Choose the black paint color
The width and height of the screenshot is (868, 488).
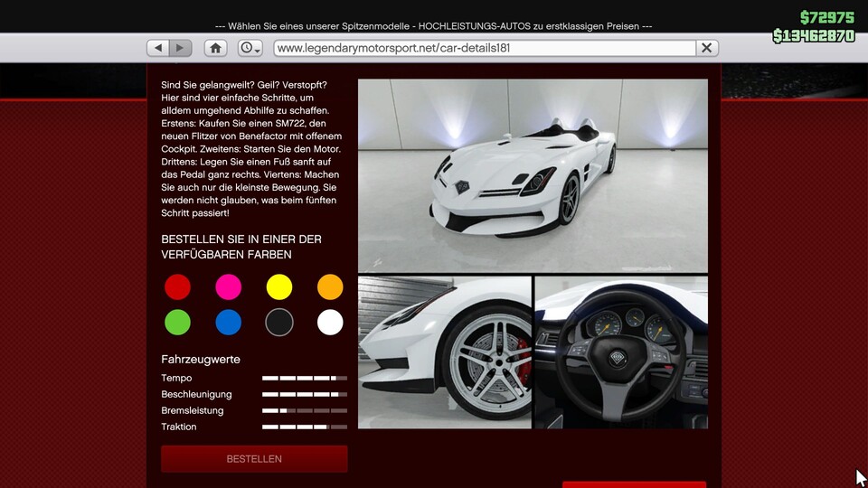(x=279, y=322)
